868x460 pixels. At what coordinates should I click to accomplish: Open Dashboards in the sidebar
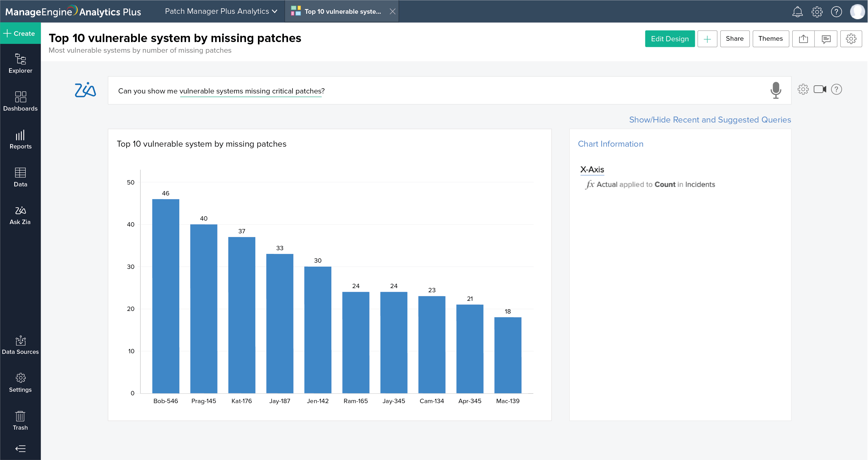(20, 102)
